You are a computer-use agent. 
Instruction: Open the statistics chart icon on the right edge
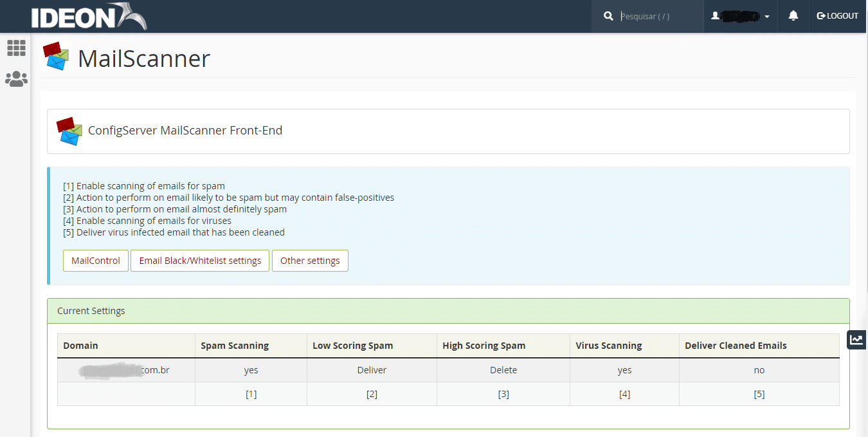(856, 339)
